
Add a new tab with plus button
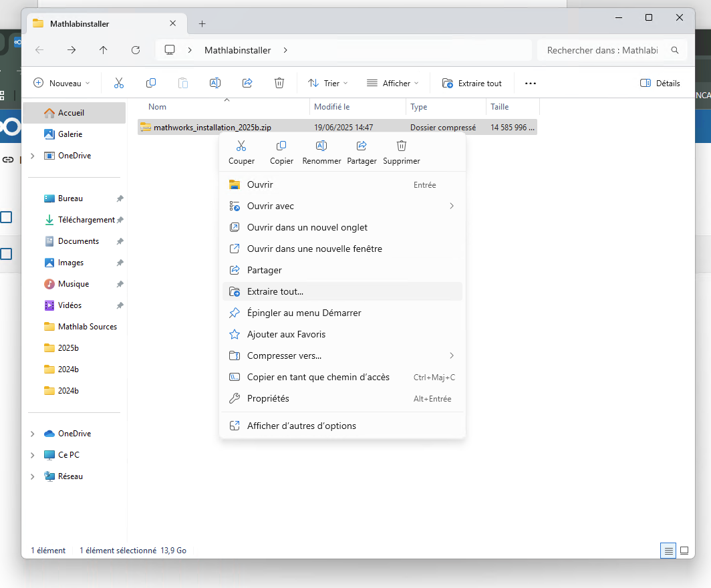coord(202,23)
